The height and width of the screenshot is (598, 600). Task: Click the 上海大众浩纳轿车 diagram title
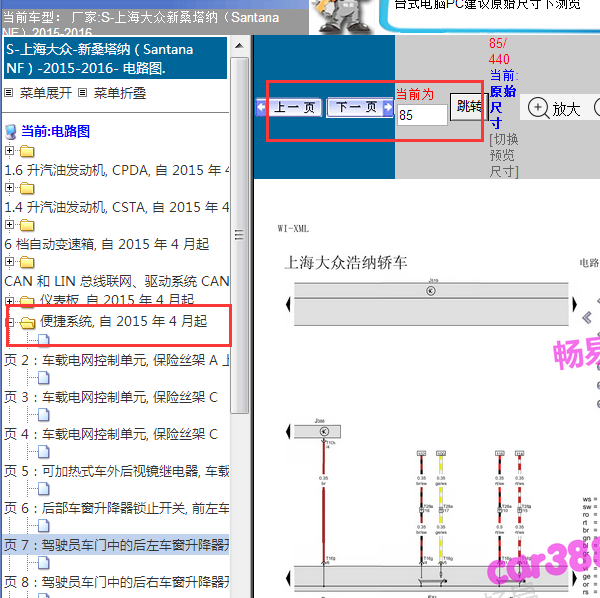click(346, 263)
